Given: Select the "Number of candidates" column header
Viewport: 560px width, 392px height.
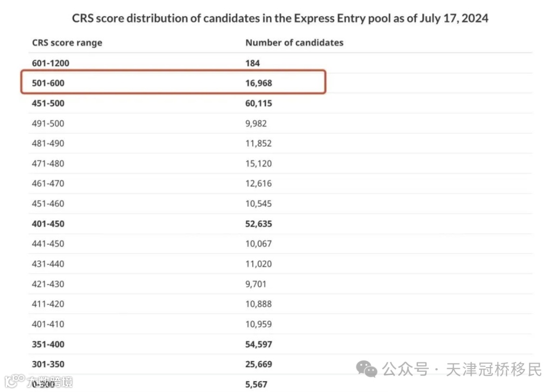Looking at the screenshot, I should point(294,43).
